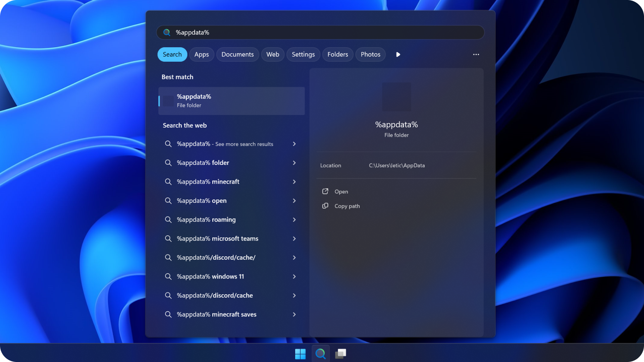
Task: Click the Copy path icon
Action: pyautogui.click(x=325, y=206)
